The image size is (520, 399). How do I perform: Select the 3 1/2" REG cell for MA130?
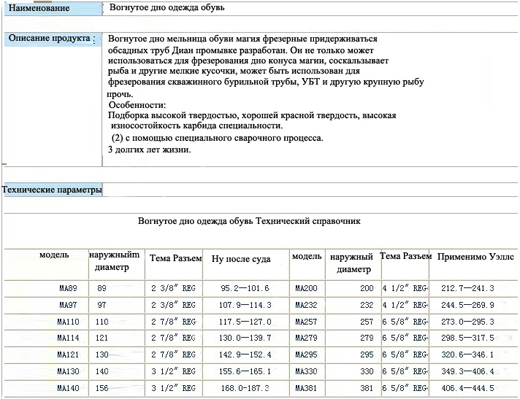tap(173, 371)
